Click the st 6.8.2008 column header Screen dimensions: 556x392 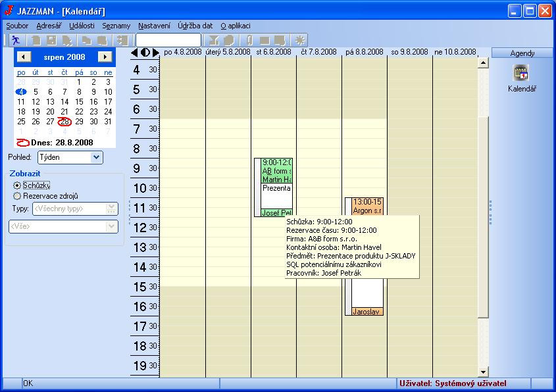click(274, 52)
